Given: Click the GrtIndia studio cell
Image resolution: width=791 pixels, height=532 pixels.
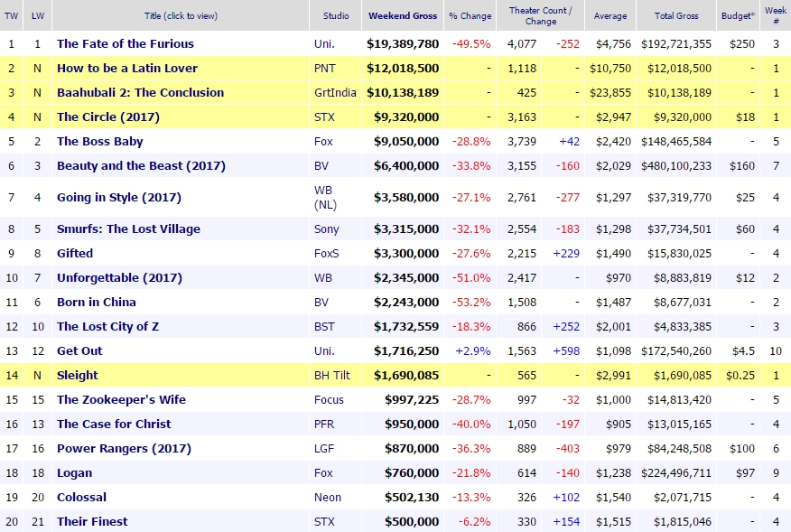Looking at the screenshot, I should [335, 92].
